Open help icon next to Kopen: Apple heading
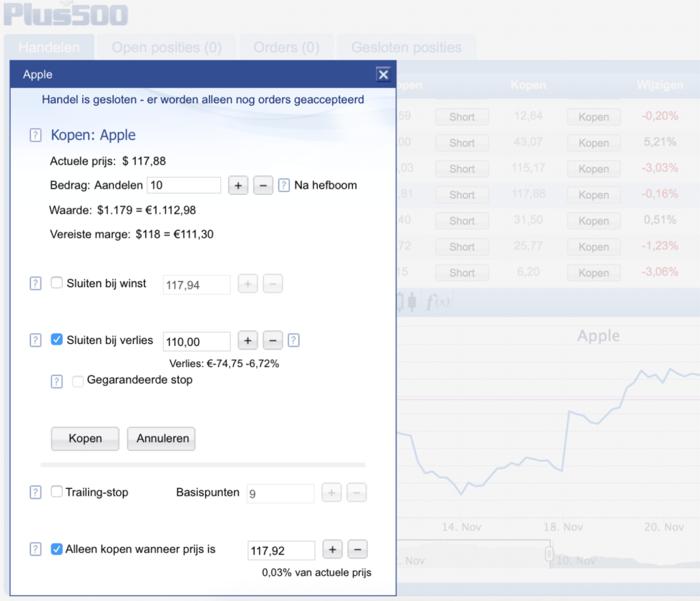This screenshot has height=601, width=700. coord(36,135)
